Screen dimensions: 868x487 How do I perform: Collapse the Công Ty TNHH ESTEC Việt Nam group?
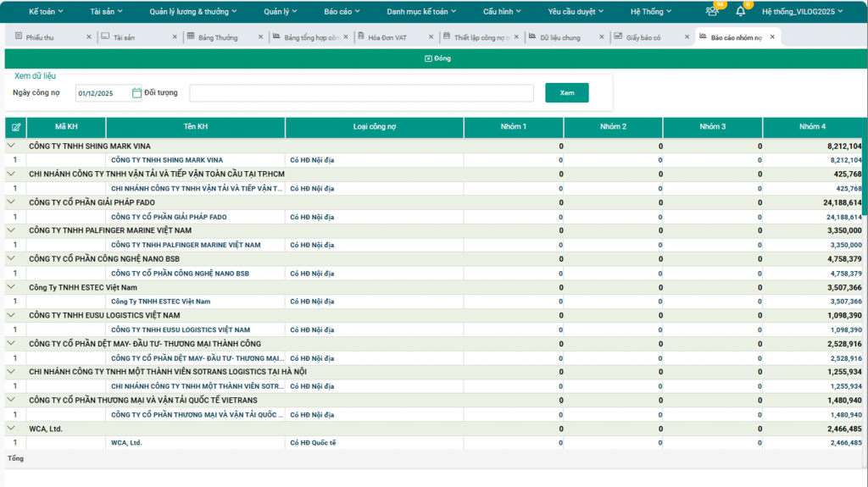pos(12,287)
